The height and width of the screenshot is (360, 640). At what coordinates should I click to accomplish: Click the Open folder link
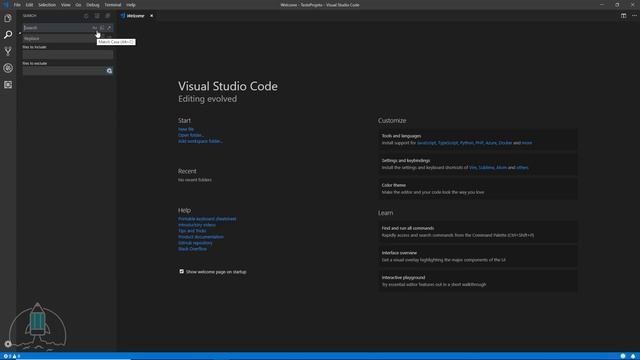(191, 135)
